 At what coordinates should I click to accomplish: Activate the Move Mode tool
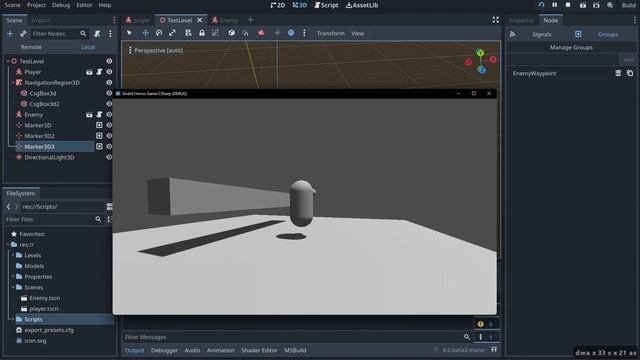pos(145,33)
